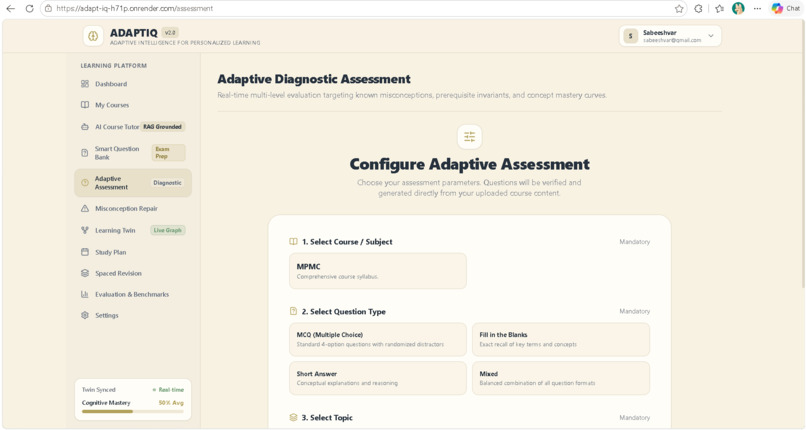The width and height of the screenshot is (806, 430).
Task: Click the Live Graph badge
Action: click(x=168, y=230)
